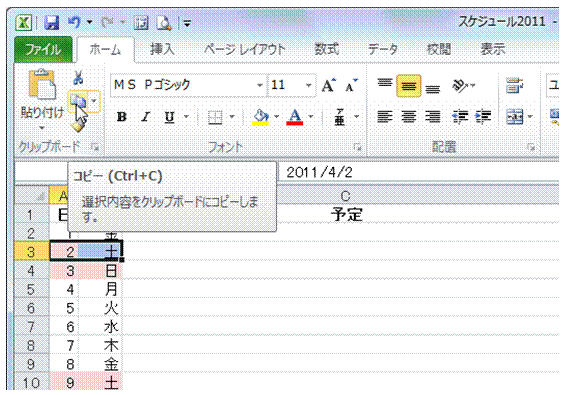Toggle middle vertical alignment

[x=409, y=86]
